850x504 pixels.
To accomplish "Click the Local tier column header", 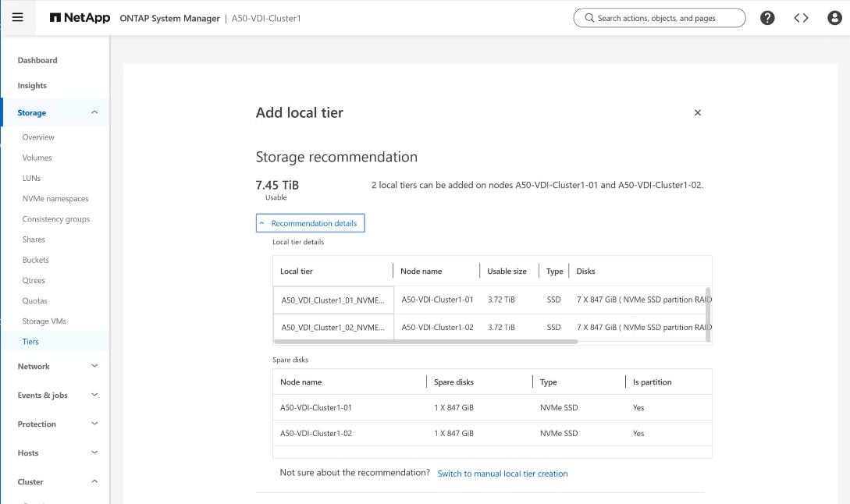I will coord(297,271).
